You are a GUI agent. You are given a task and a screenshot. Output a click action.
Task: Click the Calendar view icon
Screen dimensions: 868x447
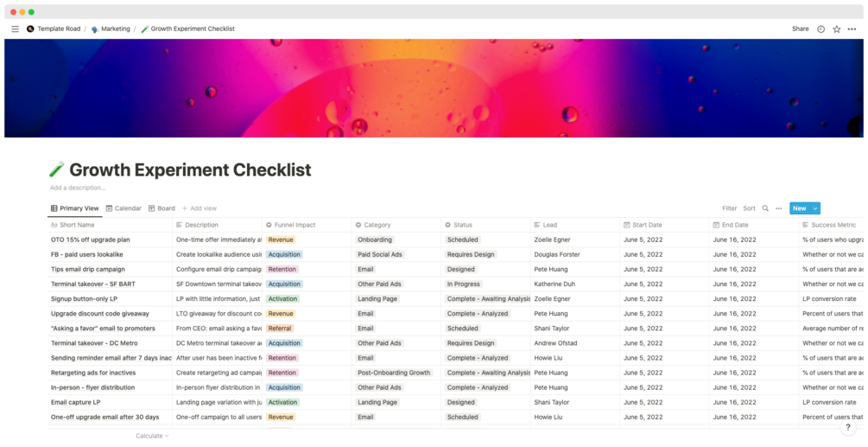click(109, 208)
